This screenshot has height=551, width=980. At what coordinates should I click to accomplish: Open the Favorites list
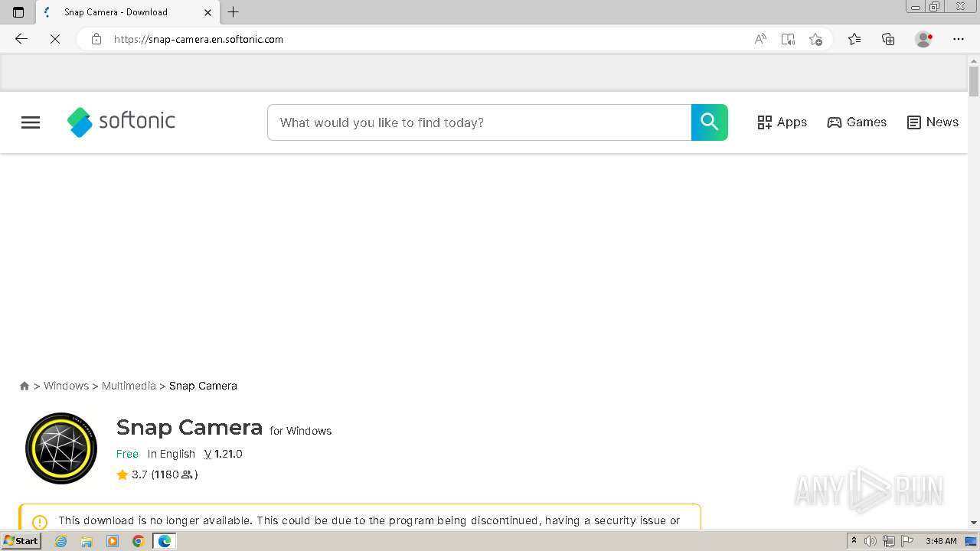854,39
